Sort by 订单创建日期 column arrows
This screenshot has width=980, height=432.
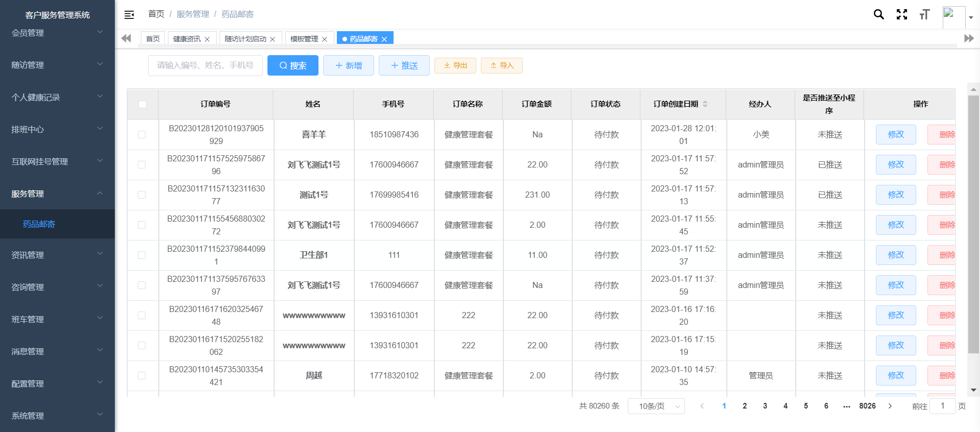(x=705, y=104)
